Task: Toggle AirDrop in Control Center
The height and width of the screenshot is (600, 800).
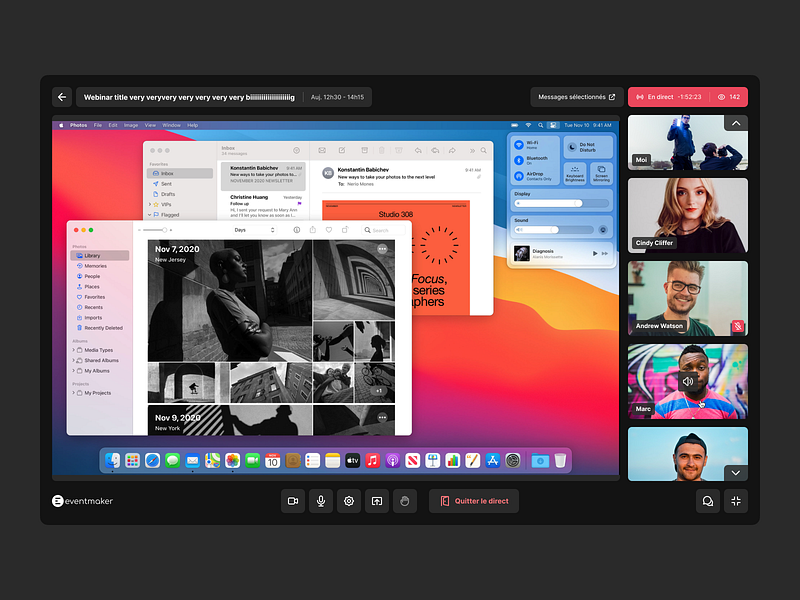Action: (519, 176)
